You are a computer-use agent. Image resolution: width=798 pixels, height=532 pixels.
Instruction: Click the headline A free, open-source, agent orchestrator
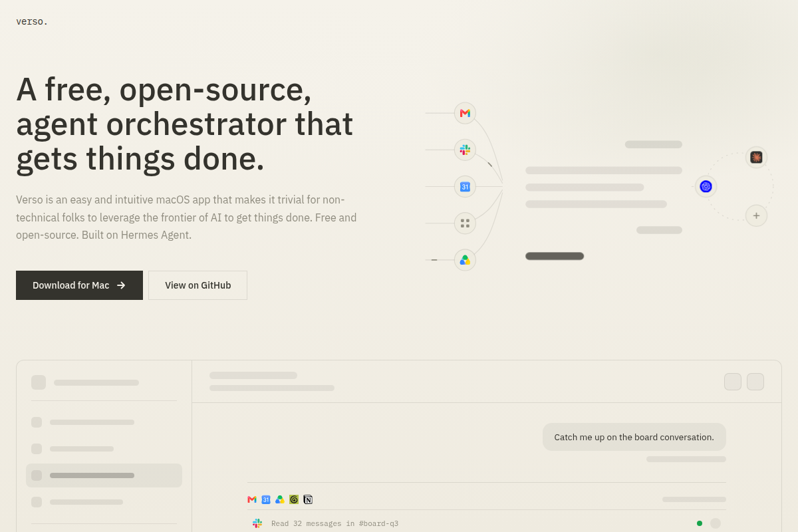184,124
